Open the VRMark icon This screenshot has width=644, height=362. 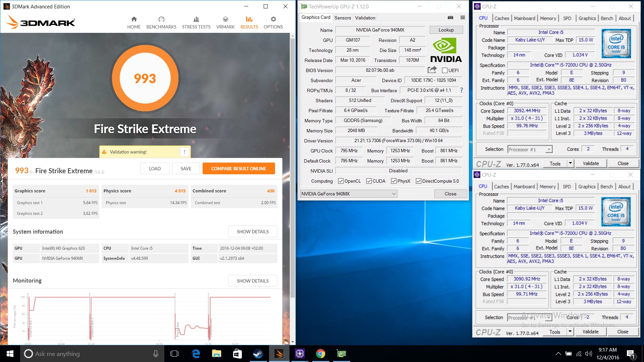[225, 19]
